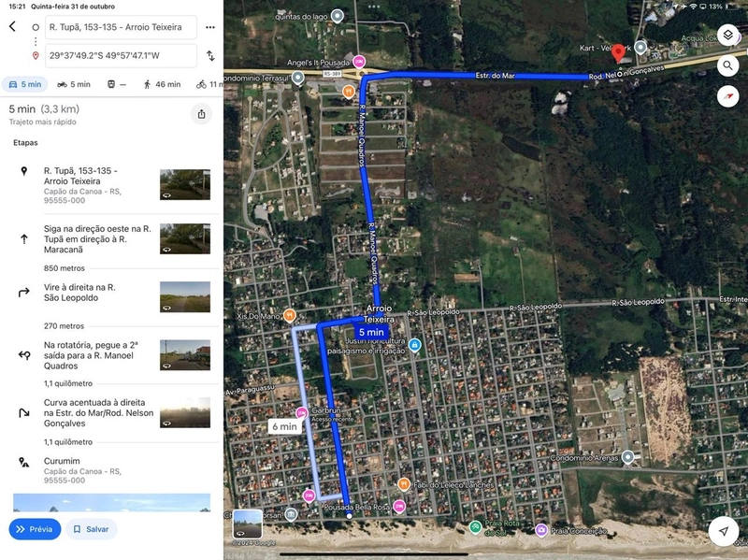Select the alternate 6 min route label

(283, 426)
